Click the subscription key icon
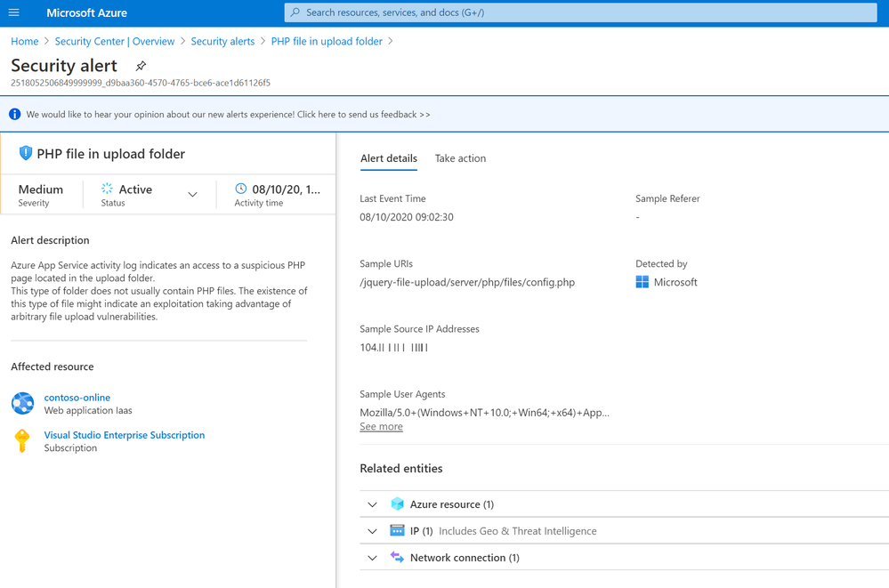 click(21, 440)
